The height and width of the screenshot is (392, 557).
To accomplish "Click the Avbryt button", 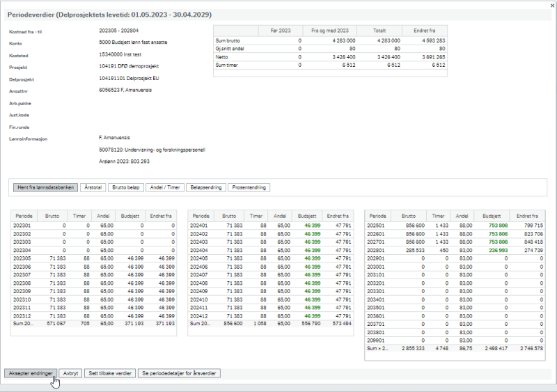I will [x=70, y=373].
